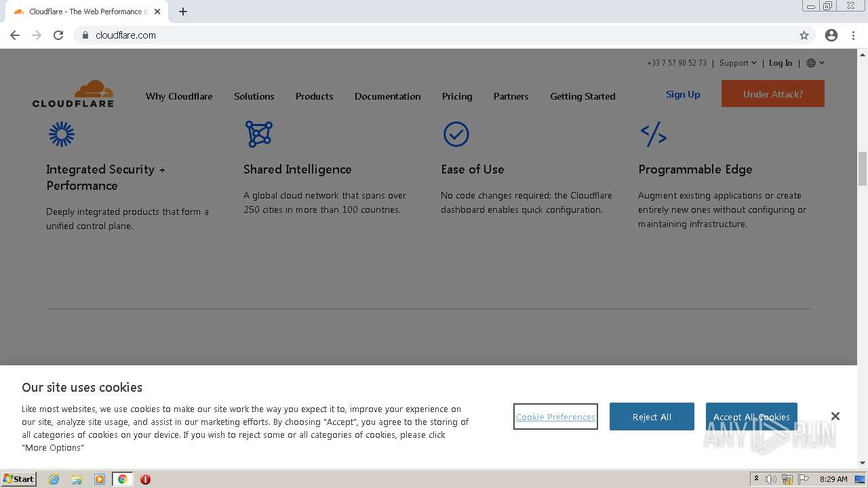Image resolution: width=868 pixels, height=488 pixels.
Task: Click the scrollbar up arrow
Action: [863, 54]
